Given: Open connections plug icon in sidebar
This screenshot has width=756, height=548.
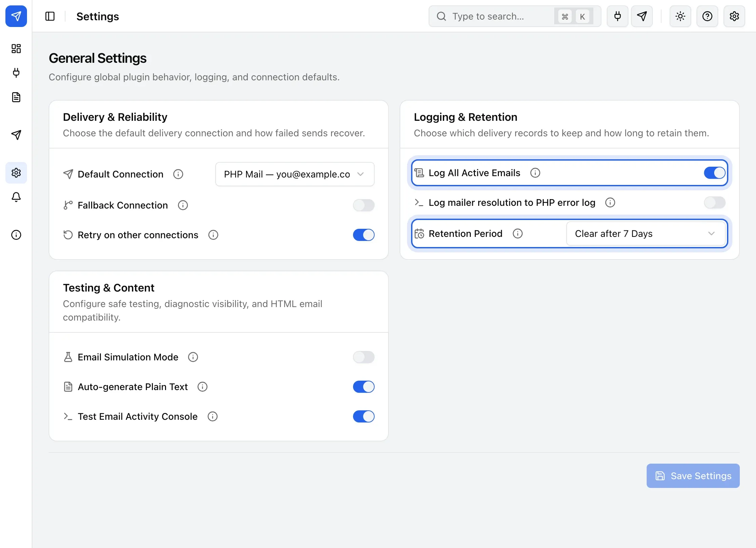Looking at the screenshot, I should (16, 73).
